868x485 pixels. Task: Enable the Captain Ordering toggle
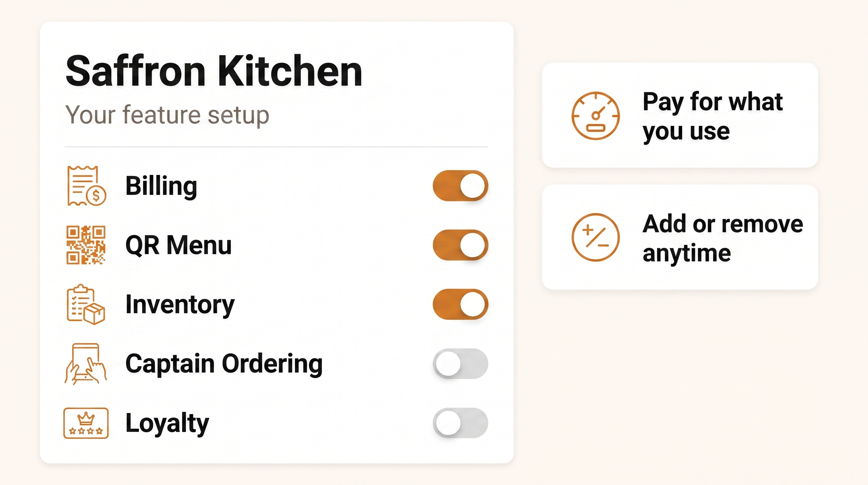point(460,363)
